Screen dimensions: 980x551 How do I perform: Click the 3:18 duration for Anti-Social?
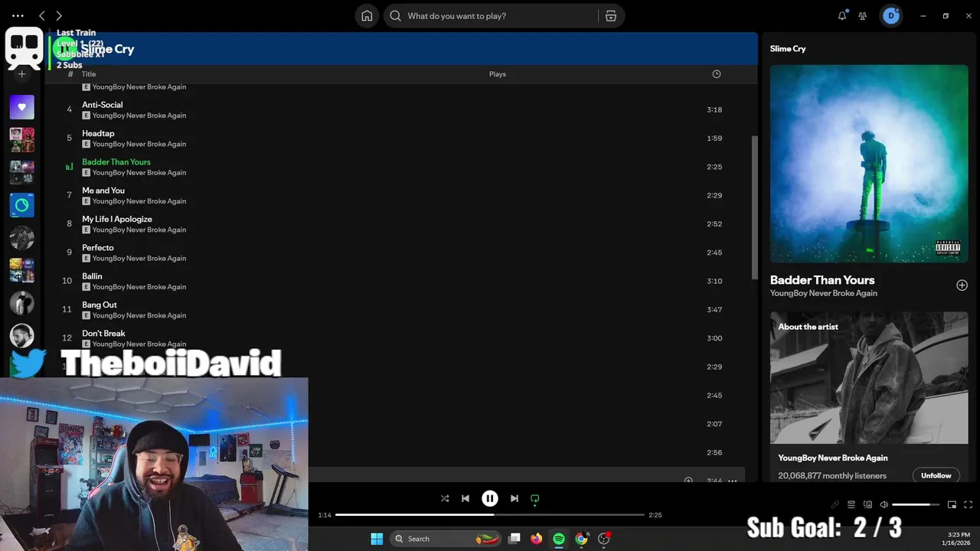point(714,109)
